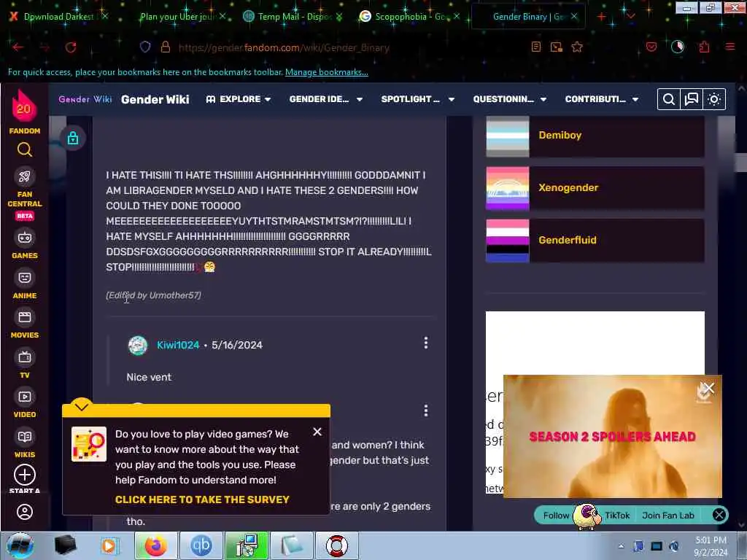Click Follow in the TikTok banner
Image resolution: width=747 pixels, height=560 pixels.
(555, 516)
